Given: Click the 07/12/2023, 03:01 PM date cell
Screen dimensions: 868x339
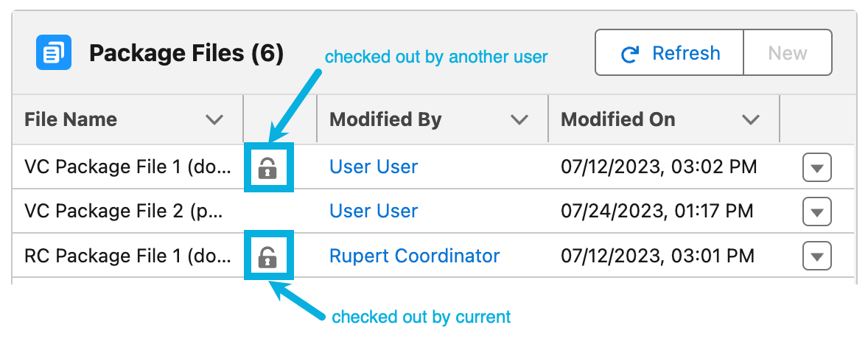Looking at the screenshot, I should [x=657, y=256].
